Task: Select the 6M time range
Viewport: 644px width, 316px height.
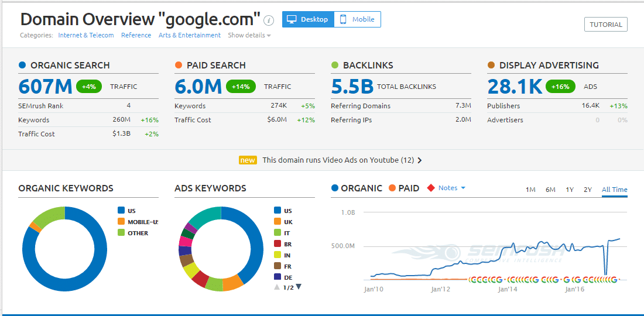Action: point(550,190)
